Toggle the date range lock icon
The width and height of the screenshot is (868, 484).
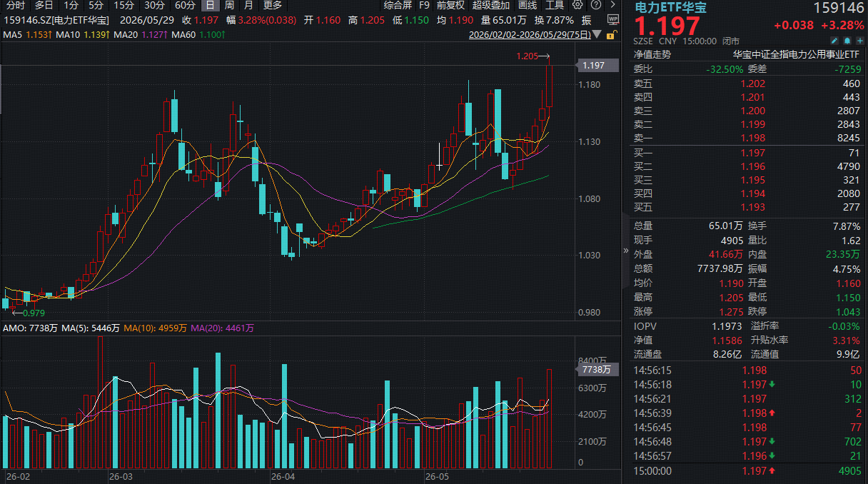[x=610, y=34]
